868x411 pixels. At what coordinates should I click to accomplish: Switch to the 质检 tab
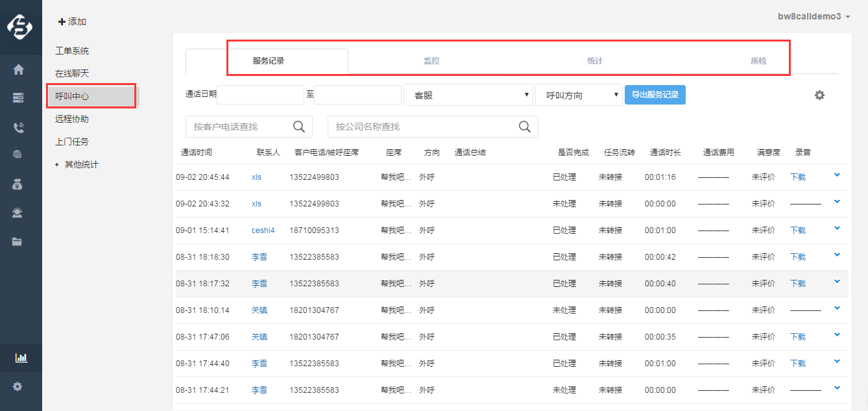[x=758, y=61]
